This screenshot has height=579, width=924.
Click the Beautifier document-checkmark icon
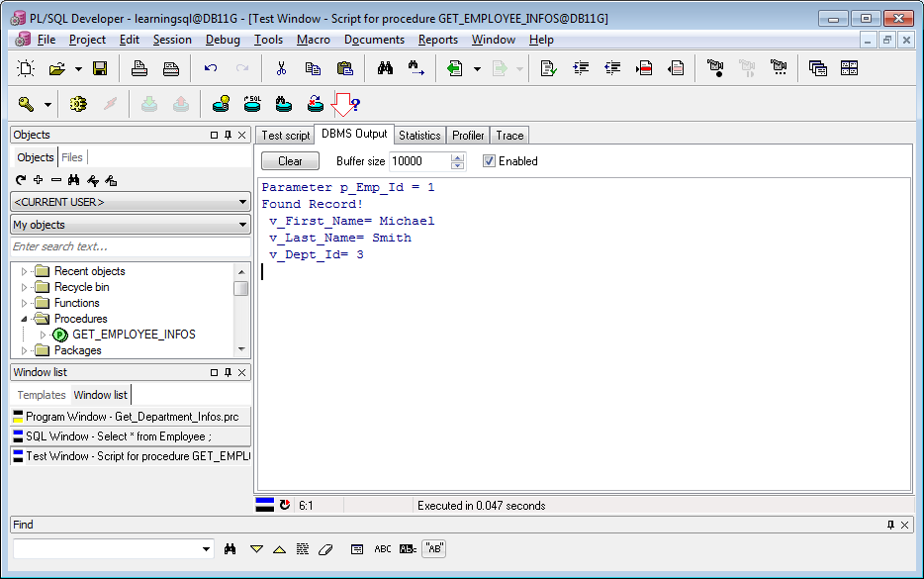pyautogui.click(x=549, y=68)
